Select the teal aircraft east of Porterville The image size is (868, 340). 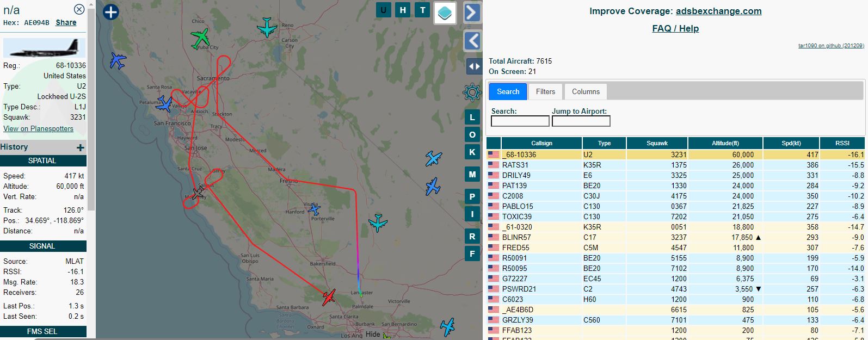(x=378, y=222)
